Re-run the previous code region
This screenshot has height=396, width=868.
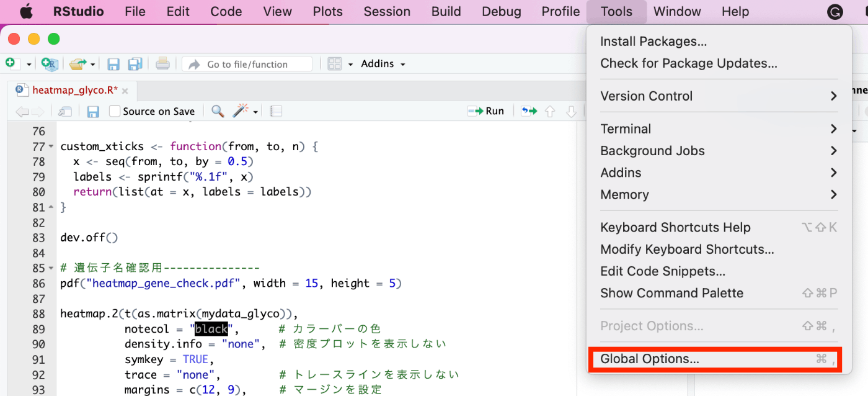click(529, 111)
